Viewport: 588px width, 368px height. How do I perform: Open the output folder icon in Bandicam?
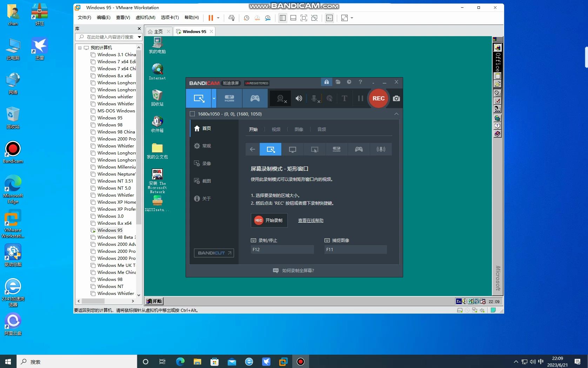[x=338, y=82]
